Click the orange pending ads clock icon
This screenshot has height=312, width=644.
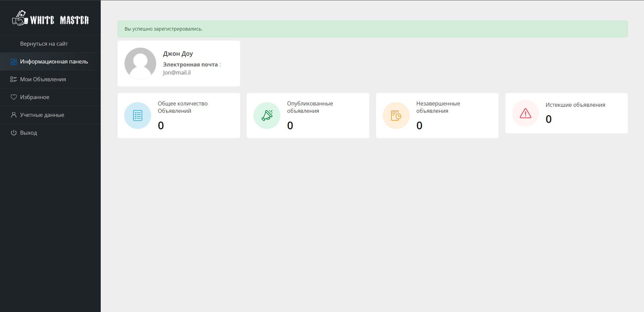point(396,116)
